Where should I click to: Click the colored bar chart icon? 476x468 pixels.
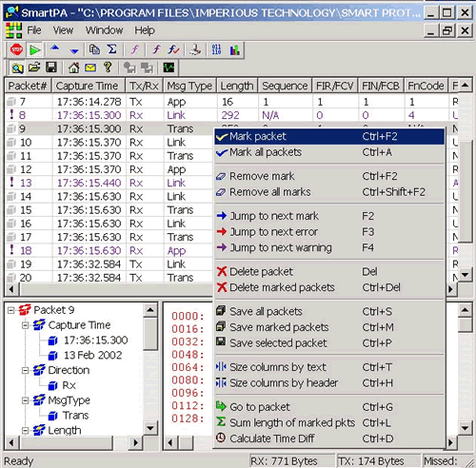click(x=234, y=49)
